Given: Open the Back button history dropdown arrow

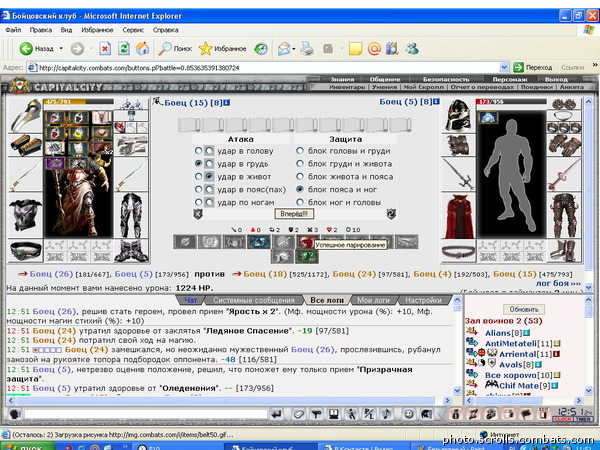Looking at the screenshot, I should point(61,49).
